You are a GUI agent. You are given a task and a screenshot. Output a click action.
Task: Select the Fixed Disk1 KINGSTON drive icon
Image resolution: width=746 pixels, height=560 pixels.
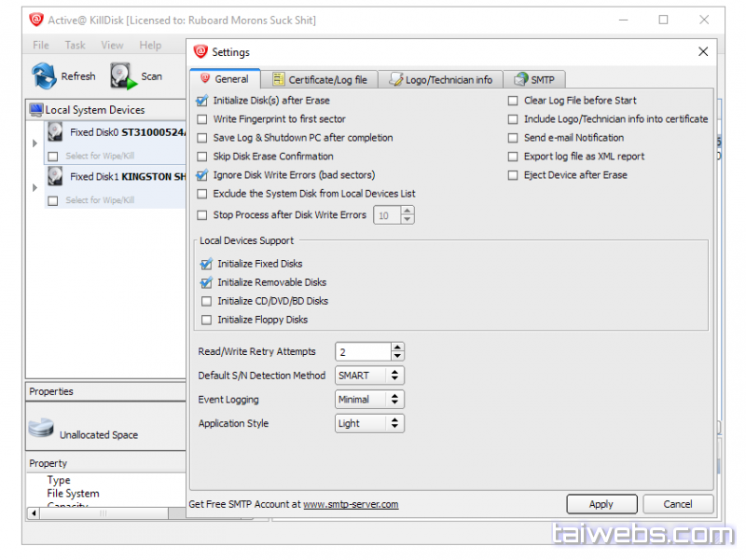coord(56,176)
